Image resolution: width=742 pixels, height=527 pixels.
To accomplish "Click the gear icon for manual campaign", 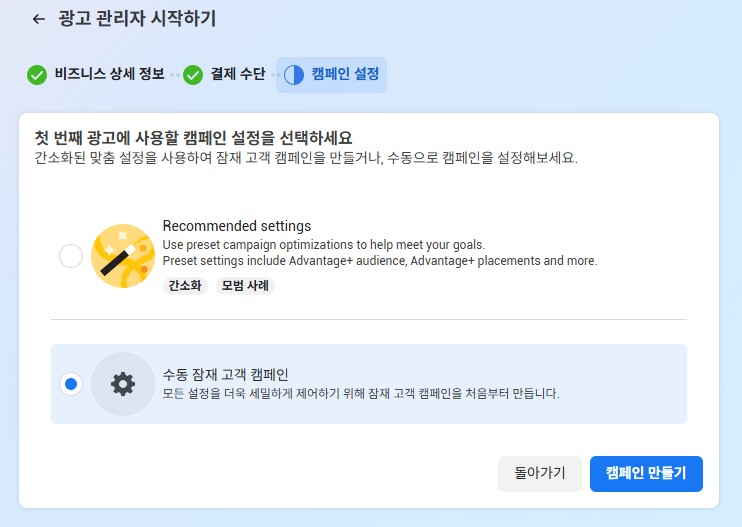I will (123, 384).
